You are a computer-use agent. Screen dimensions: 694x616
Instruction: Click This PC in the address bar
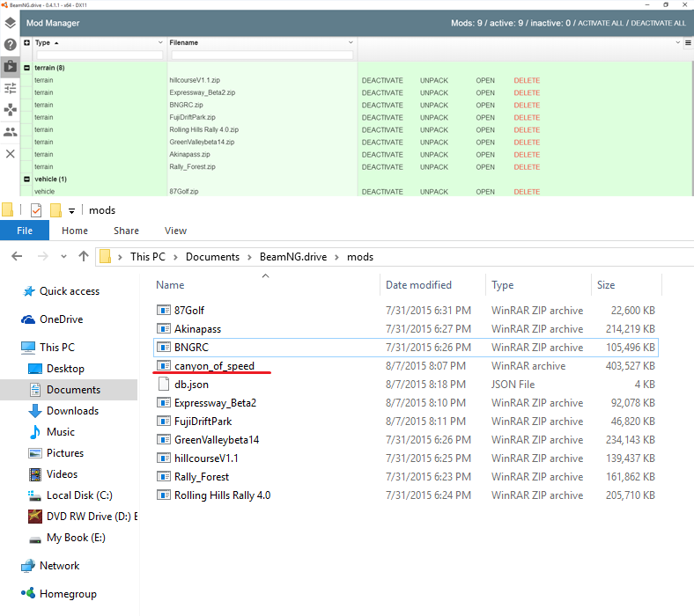[148, 257]
